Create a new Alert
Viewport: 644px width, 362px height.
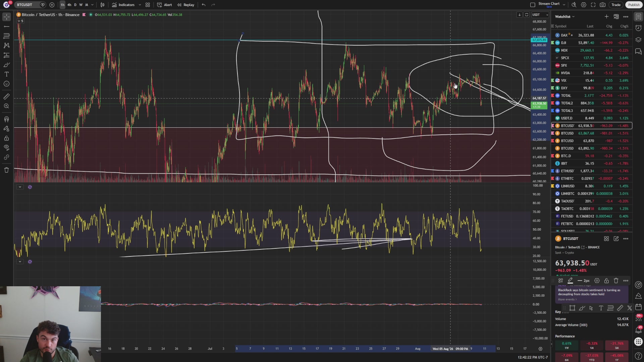164,5
